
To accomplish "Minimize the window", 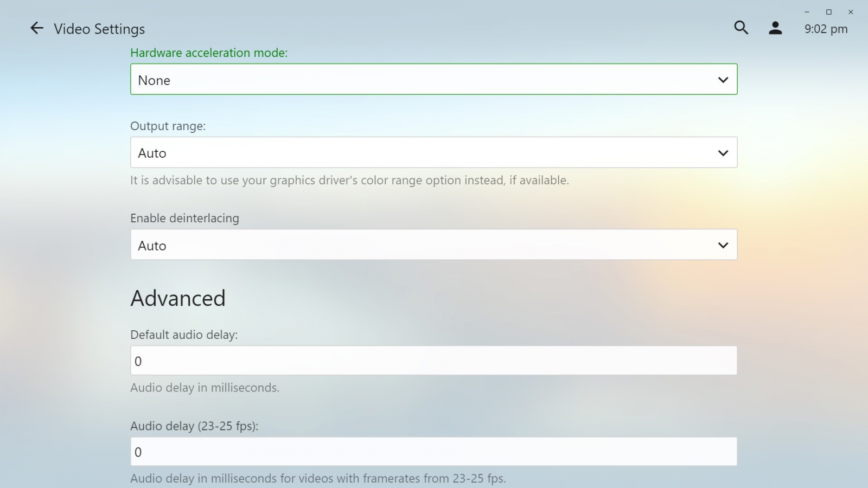I will (x=807, y=12).
